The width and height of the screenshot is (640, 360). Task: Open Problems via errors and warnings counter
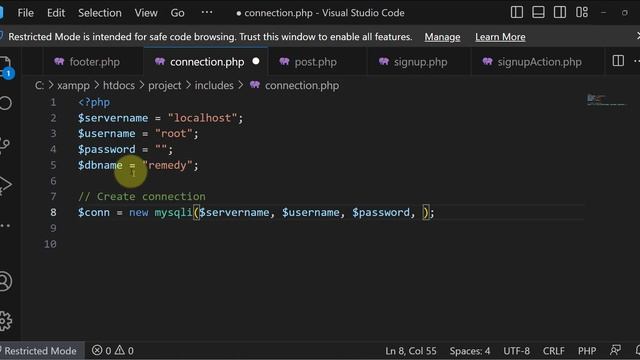pyautogui.click(x=113, y=351)
